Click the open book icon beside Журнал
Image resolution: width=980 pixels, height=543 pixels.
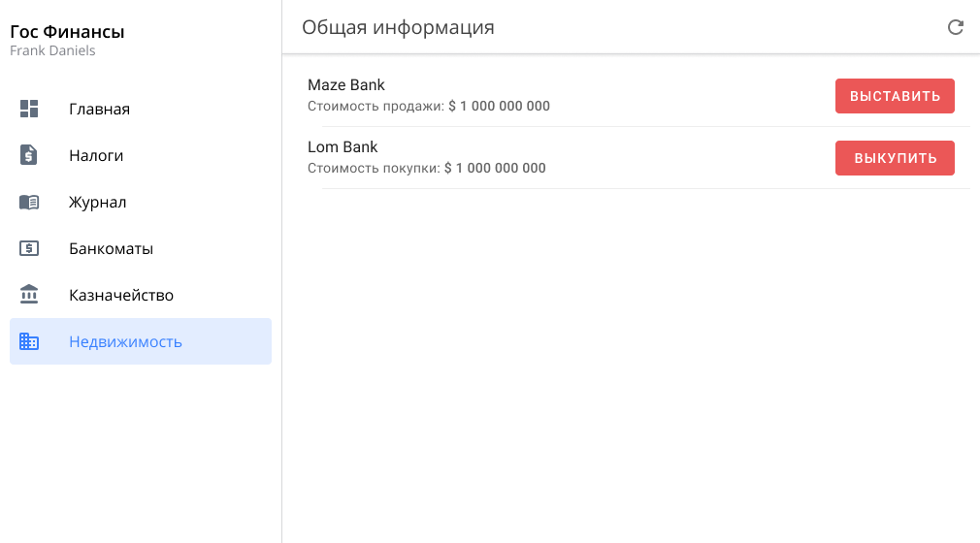pos(29,202)
